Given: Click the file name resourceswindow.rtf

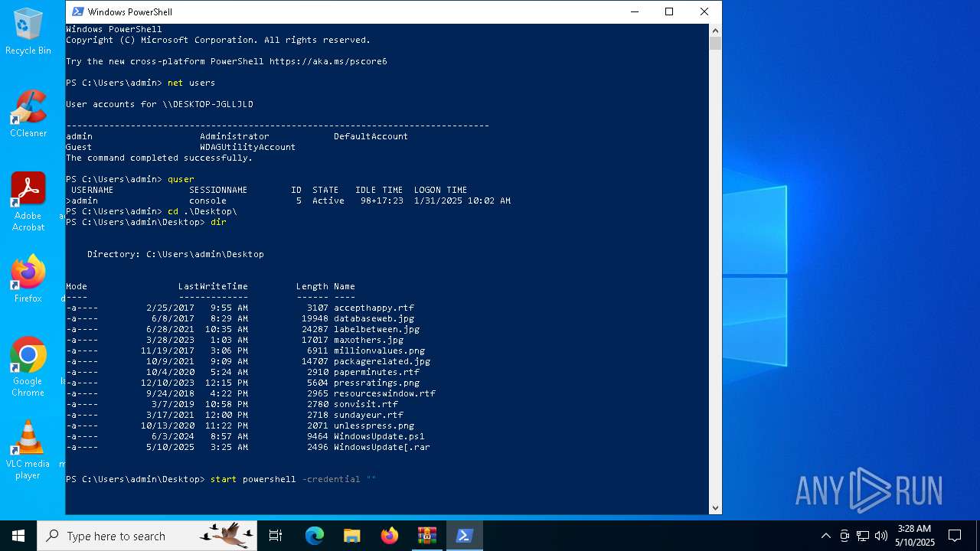Looking at the screenshot, I should [384, 393].
